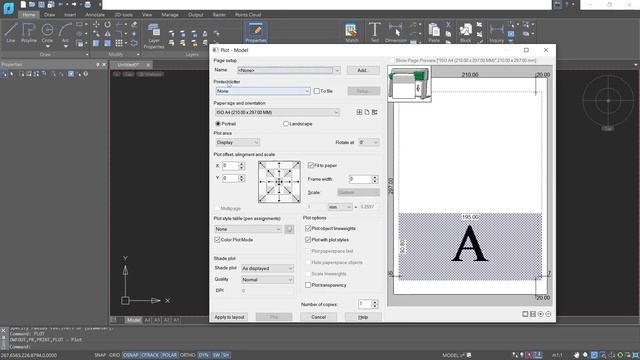Switch to the Insert ribbon tab
This screenshot has height=360, width=640.
pyautogui.click(x=70, y=15)
